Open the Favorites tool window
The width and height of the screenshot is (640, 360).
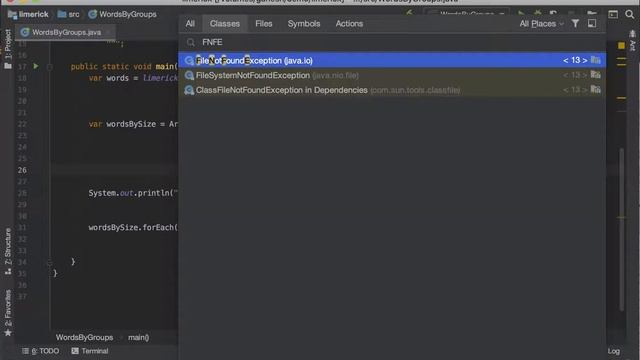coord(8,313)
